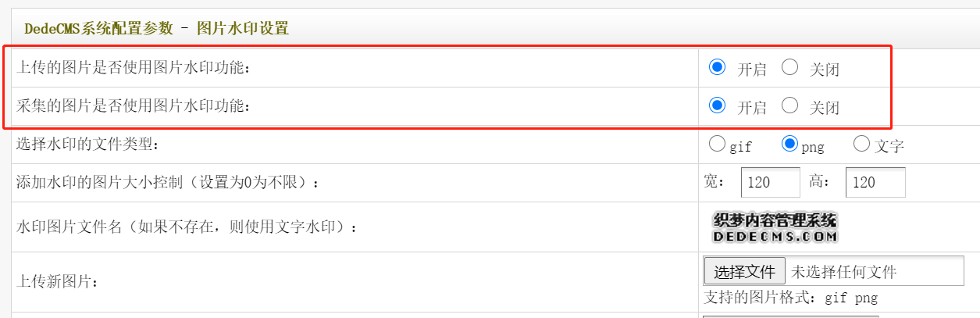Click the 上传新图片 row label
980x318 pixels.
click(58, 282)
